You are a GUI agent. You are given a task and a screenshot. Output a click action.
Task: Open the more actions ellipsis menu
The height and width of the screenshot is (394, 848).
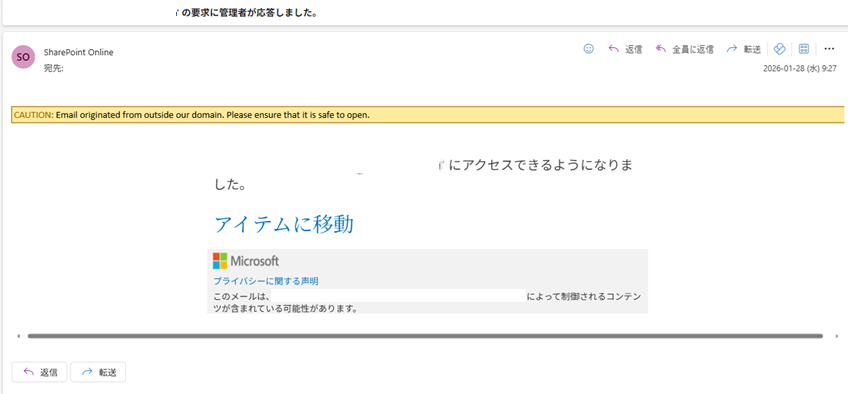coord(829,49)
